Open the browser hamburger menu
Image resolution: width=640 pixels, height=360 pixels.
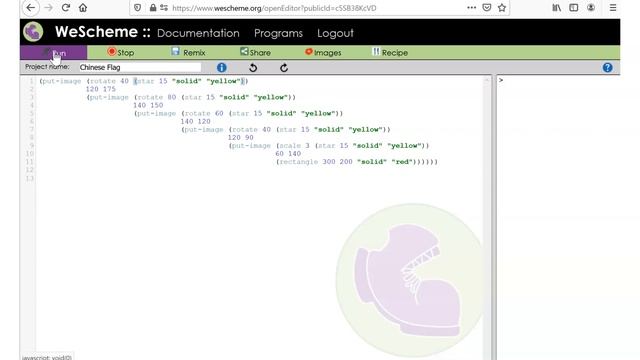click(x=613, y=8)
